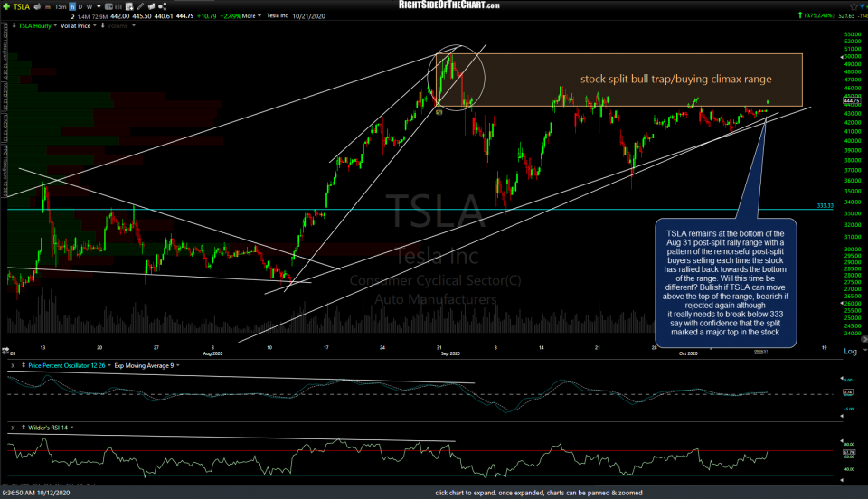Image resolution: width=868 pixels, height=499 pixels.
Task: Click reorder arrows of Price Percent Oscillator
Action: pos(24,365)
